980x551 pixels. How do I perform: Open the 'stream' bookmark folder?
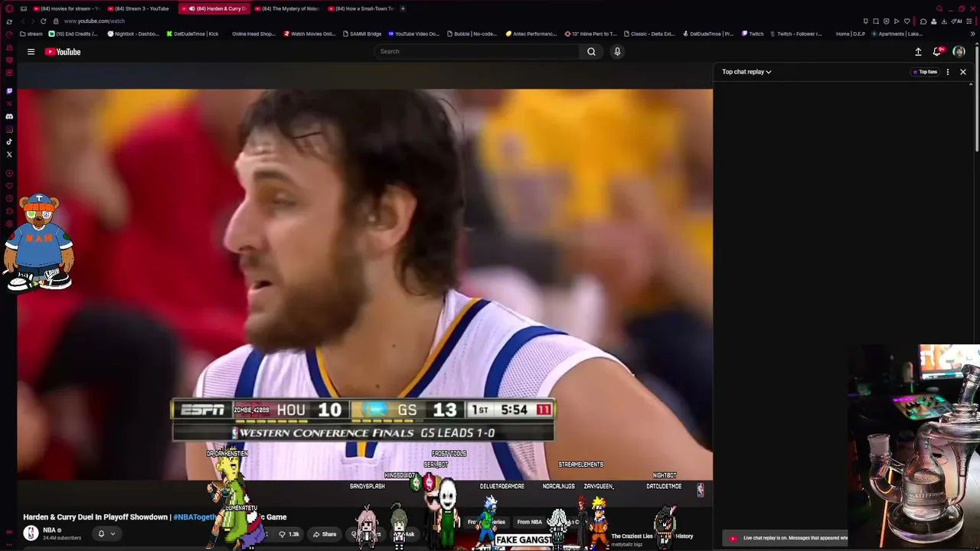pyautogui.click(x=31, y=34)
